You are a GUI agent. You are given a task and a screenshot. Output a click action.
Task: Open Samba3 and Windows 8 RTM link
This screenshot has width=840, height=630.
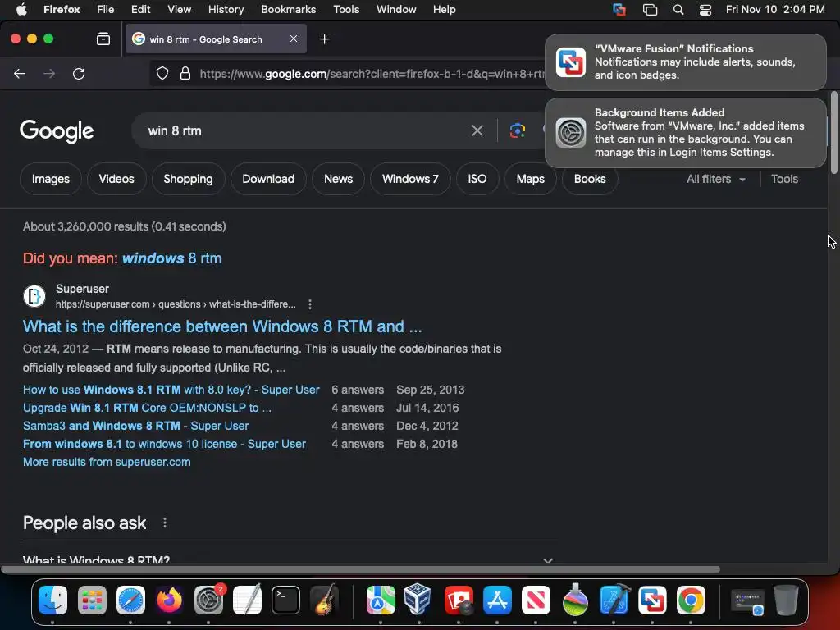pyautogui.click(x=135, y=426)
